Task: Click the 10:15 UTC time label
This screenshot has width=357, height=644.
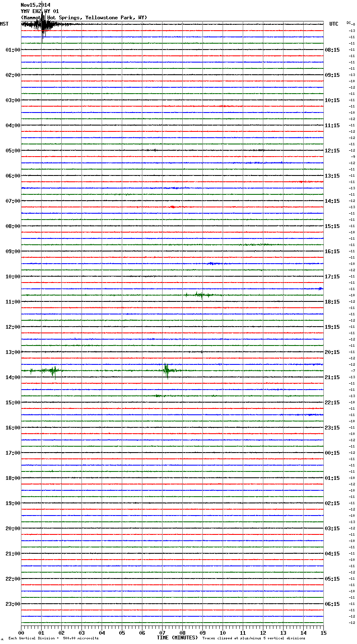Action: pos(332,100)
